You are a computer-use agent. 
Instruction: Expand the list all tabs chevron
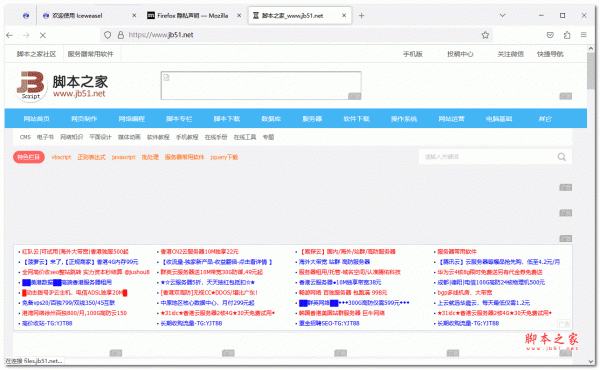pos(502,15)
